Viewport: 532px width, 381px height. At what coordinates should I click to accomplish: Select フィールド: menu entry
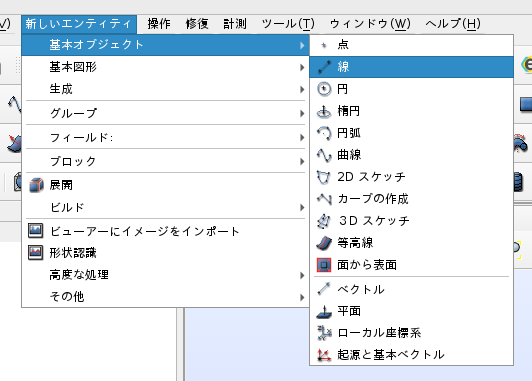click(x=165, y=137)
